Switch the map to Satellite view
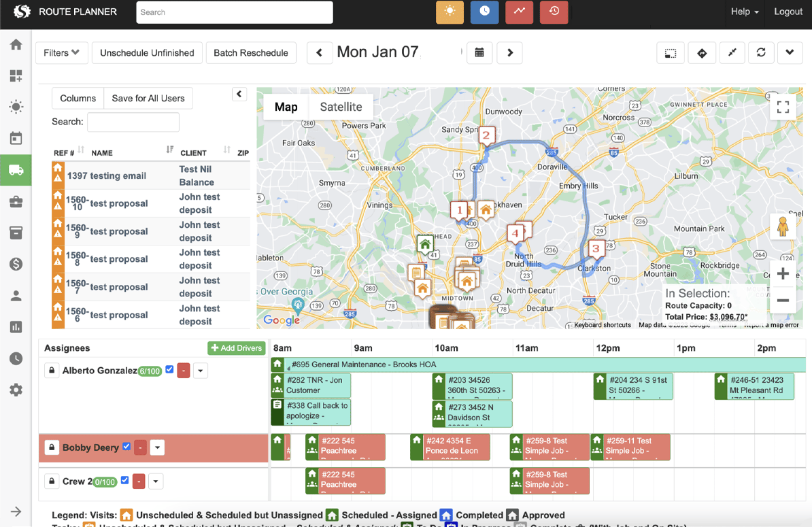Image resolution: width=812 pixels, height=527 pixels. pos(341,107)
